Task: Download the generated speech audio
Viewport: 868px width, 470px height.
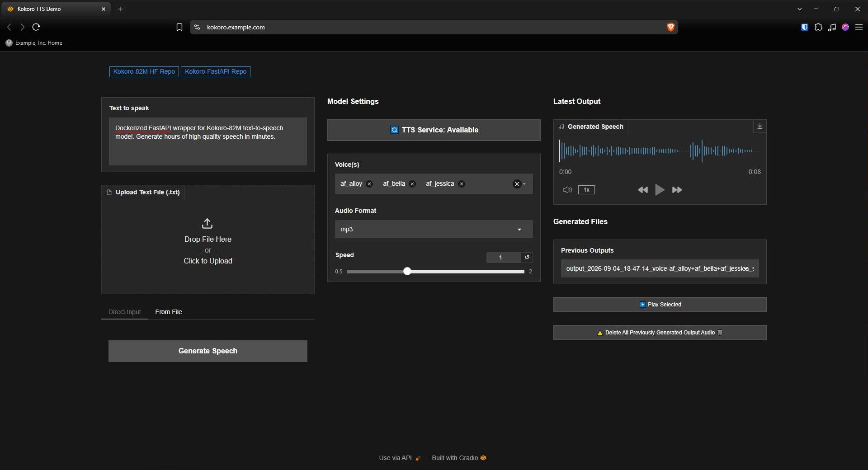Action: pyautogui.click(x=759, y=127)
